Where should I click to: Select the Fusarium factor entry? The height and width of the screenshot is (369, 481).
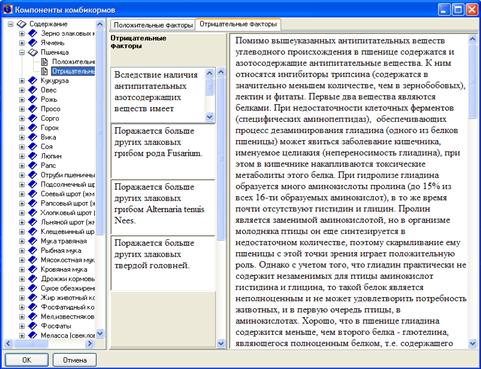163,151
